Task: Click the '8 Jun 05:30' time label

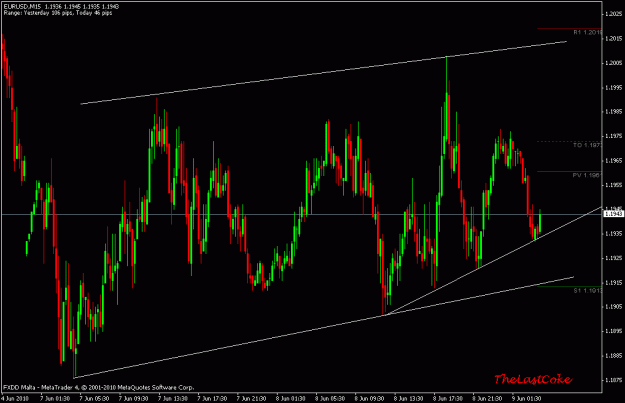Action: tap(330, 398)
